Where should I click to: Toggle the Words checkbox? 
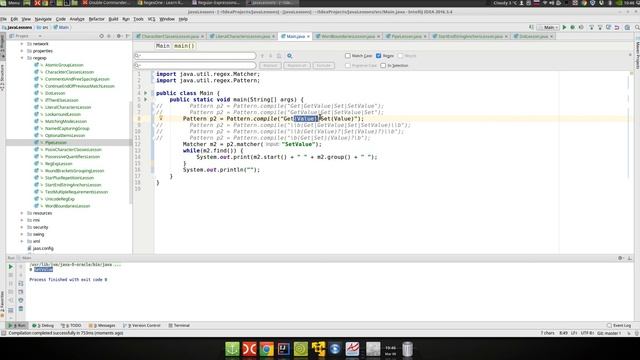pyautogui.click(x=400, y=56)
